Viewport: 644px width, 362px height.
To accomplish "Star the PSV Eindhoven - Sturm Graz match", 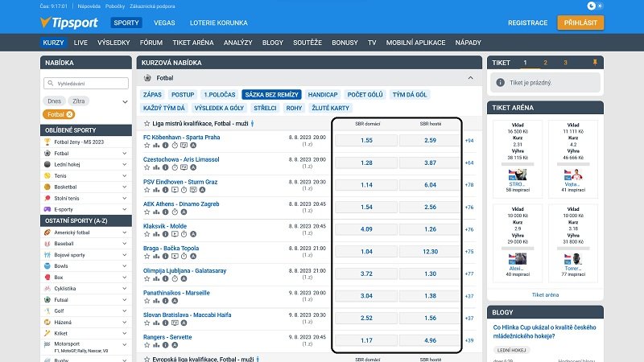I will [147, 190].
